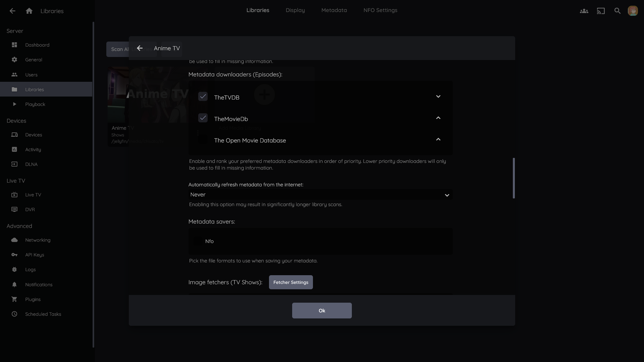
Task: Move The Open Movie Database up
Action: [x=438, y=140]
